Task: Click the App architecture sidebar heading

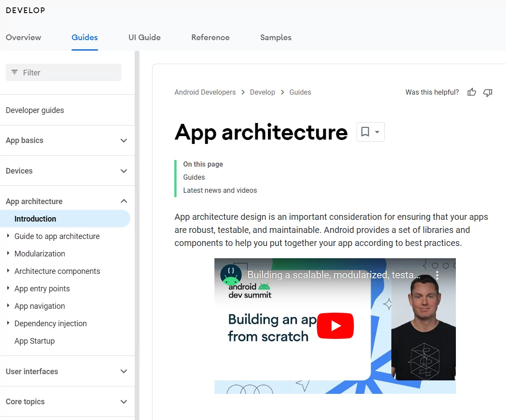Action: (x=34, y=201)
